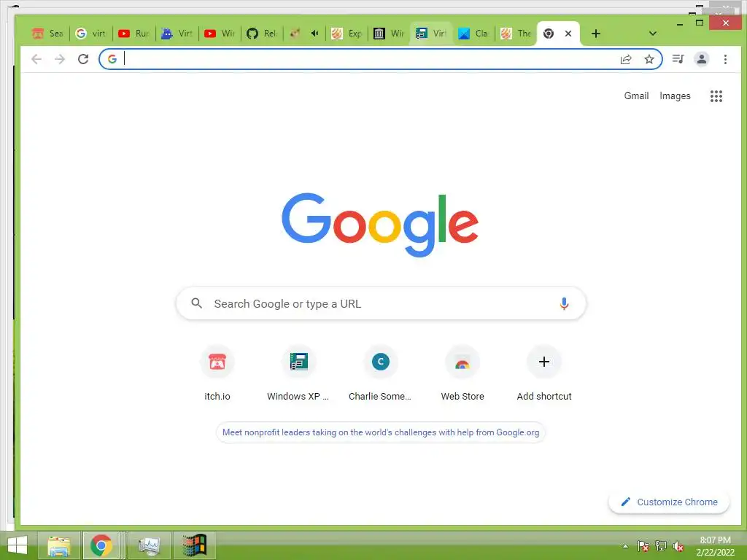
Task: Start voice search with the microphone
Action: point(564,303)
